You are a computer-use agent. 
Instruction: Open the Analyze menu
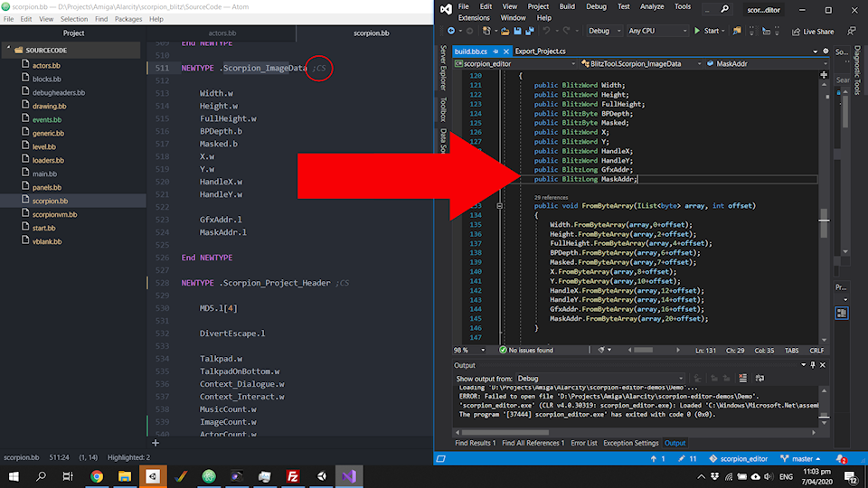[651, 6]
